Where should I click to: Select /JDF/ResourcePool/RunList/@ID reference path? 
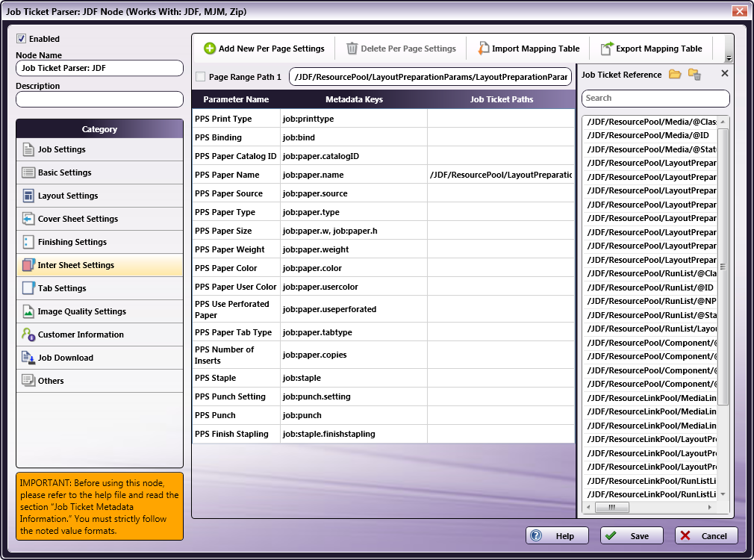pos(650,287)
